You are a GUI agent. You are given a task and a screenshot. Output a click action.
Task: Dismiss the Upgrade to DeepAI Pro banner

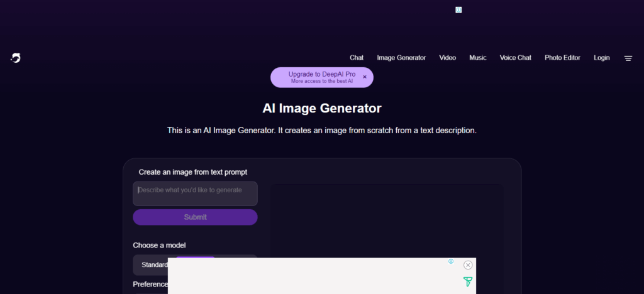(365, 77)
